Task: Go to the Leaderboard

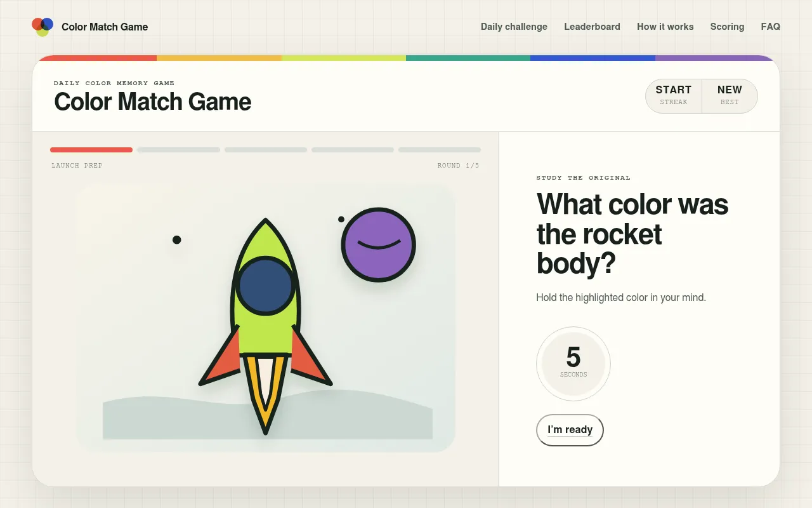Action: tap(592, 27)
